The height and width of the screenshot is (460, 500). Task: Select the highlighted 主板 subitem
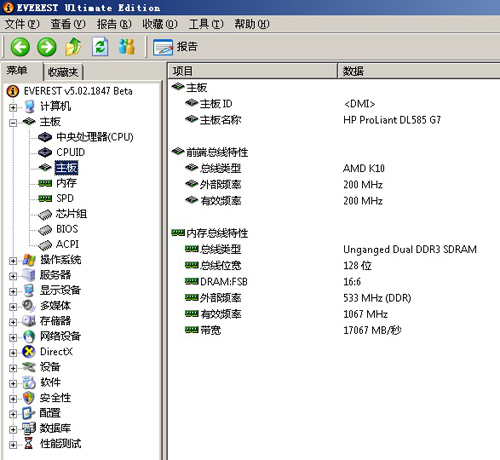tap(66, 167)
